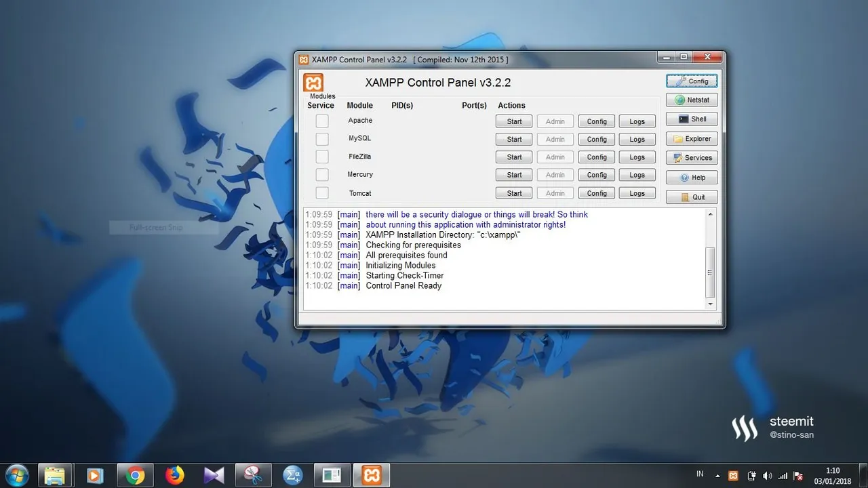The height and width of the screenshot is (488, 868).
Task: Open File Explorer from the taskbar
Action: click(55, 475)
